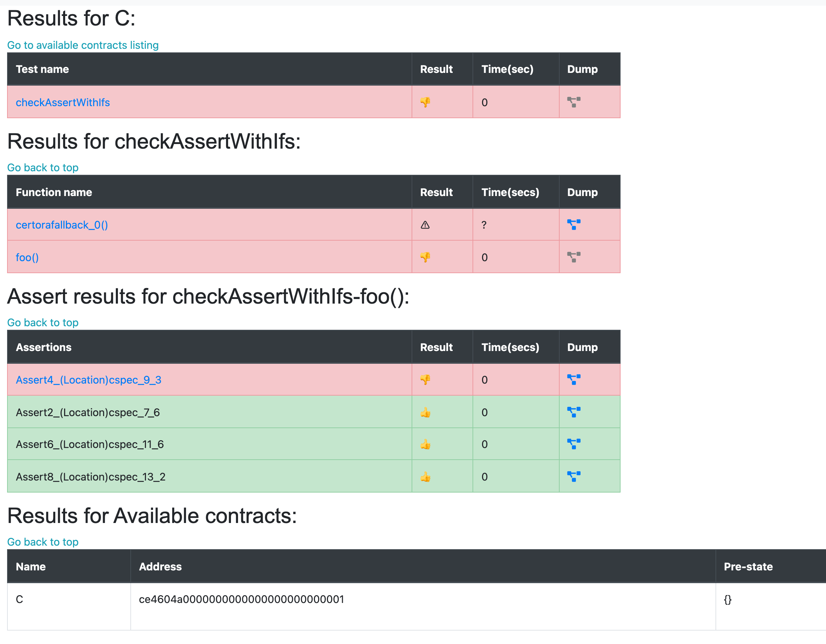Click thumbs-down result icon for checkAssertWithIfs

pyautogui.click(x=425, y=102)
